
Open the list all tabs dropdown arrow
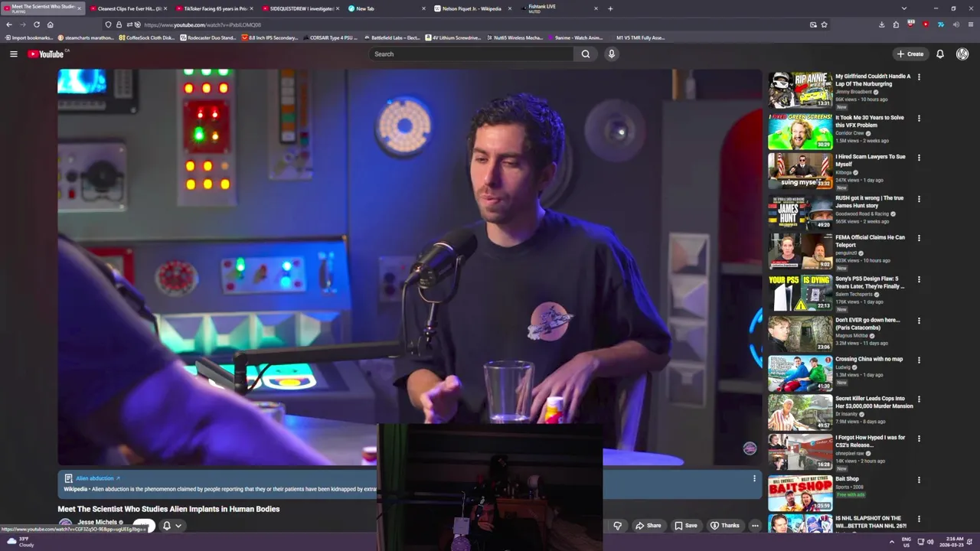[x=904, y=8]
